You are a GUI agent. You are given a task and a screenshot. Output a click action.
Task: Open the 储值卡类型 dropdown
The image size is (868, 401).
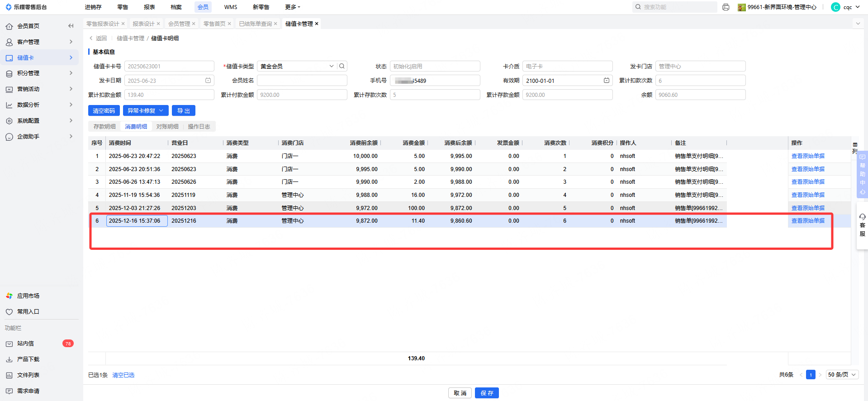(x=332, y=66)
